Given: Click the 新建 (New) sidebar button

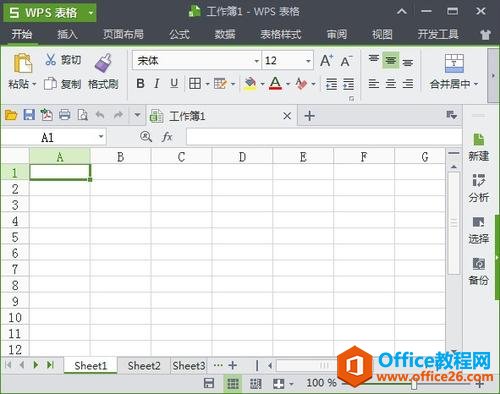Looking at the screenshot, I should (x=479, y=147).
